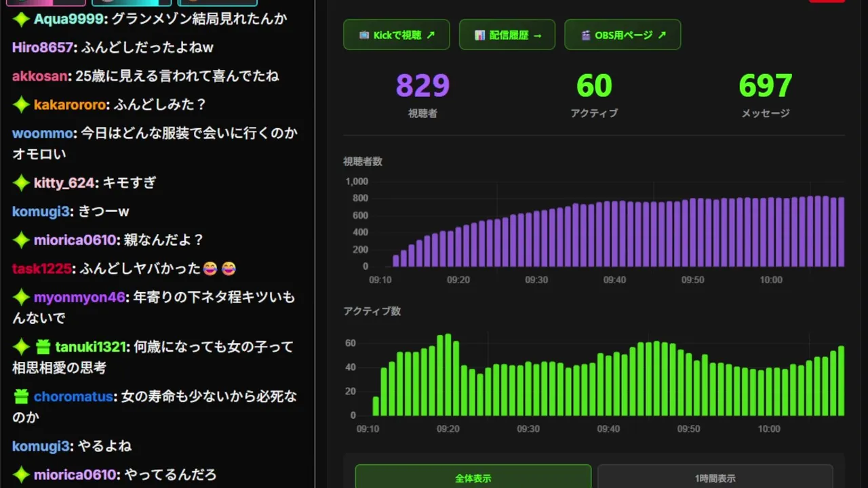The height and width of the screenshot is (488, 868).
Task: Click the 09:20 label on the viewers chart
Action: pyautogui.click(x=458, y=280)
